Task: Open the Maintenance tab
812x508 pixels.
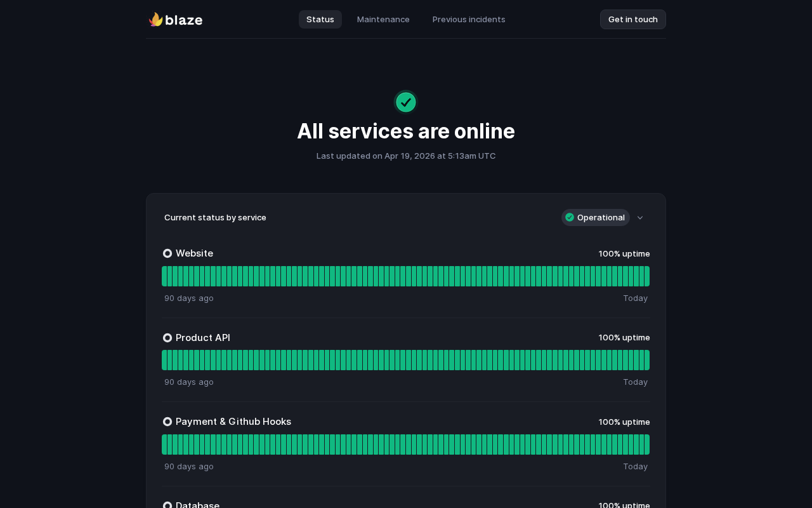Action: coord(383,19)
